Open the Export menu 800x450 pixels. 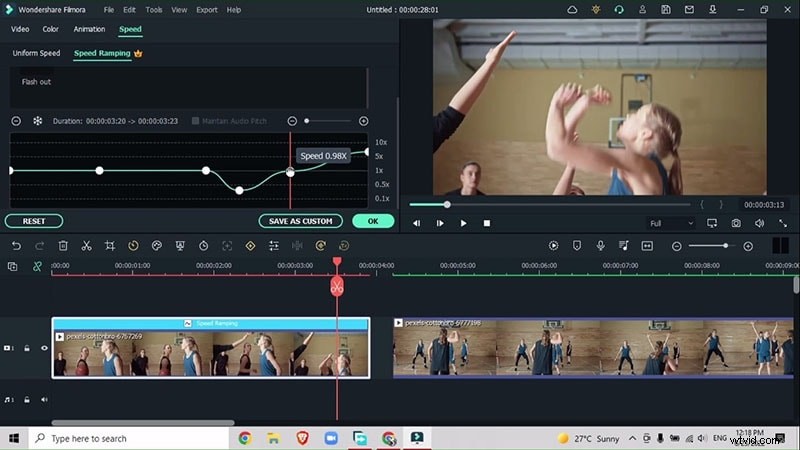click(x=207, y=10)
